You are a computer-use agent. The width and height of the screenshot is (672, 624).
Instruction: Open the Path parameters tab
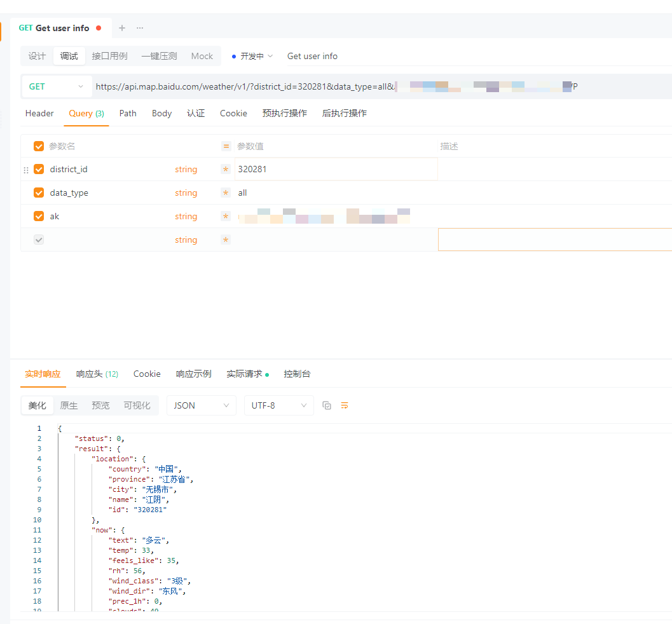[128, 114]
